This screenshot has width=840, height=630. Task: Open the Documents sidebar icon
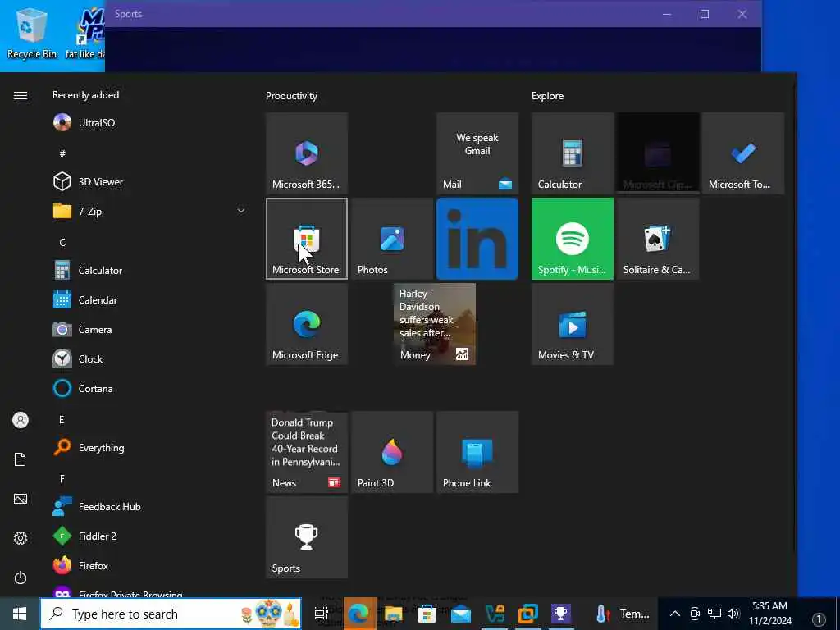click(21, 459)
